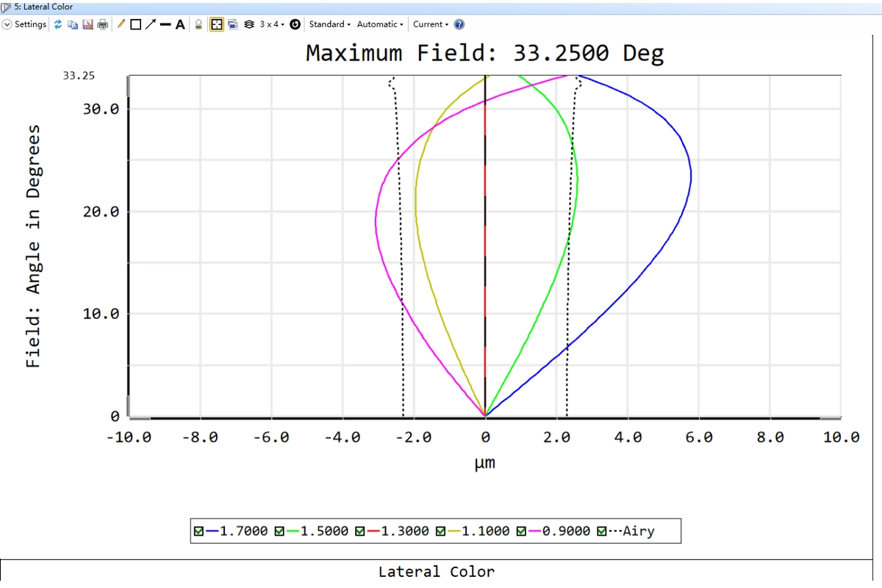Select the pencil annotation tool
The height and width of the screenshot is (588, 882).
coord(121,24)
